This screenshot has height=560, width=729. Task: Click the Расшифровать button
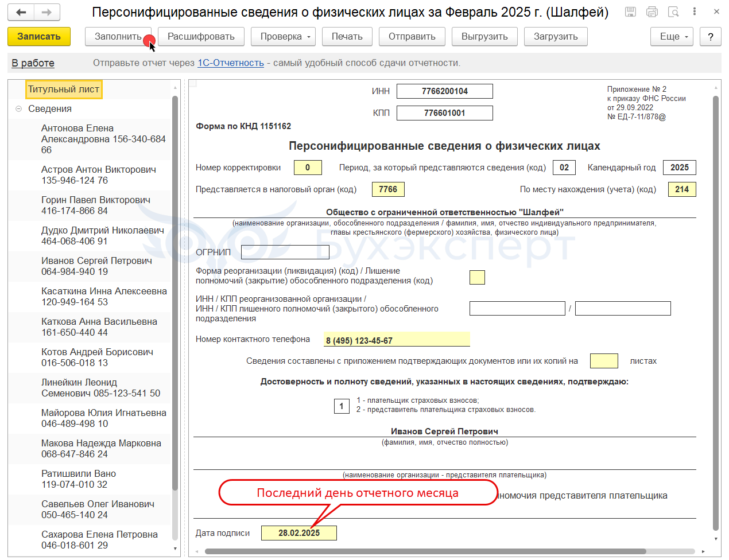(x=201, y=36)
